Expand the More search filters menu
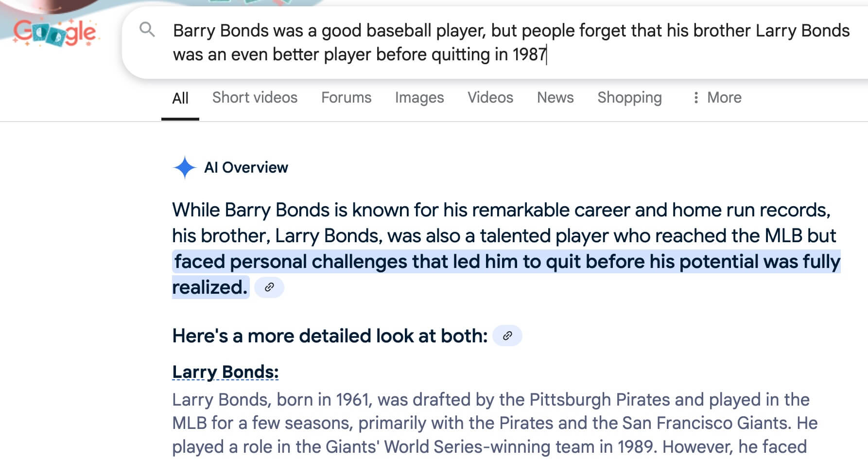This screenshot has width=868, height=462. [x=717, y=98]
